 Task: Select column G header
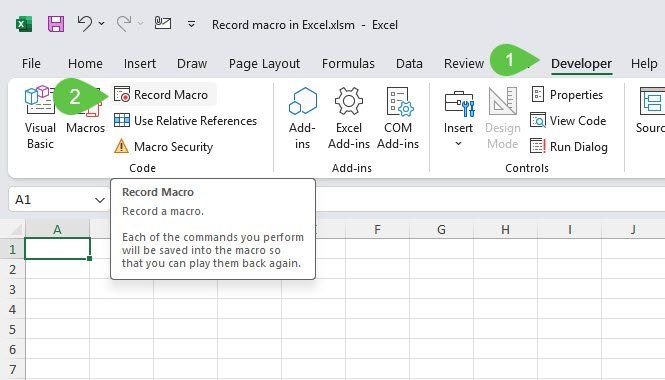(x=441, y=229)
